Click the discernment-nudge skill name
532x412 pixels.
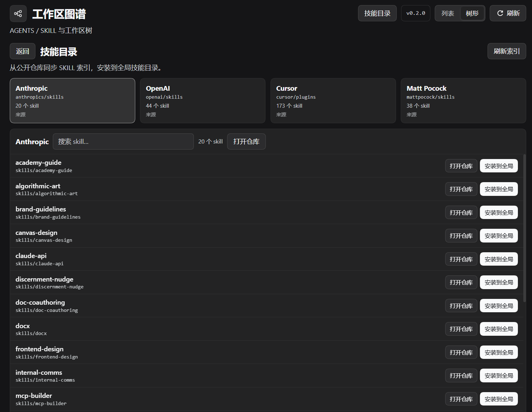click(x=44, y=279)
